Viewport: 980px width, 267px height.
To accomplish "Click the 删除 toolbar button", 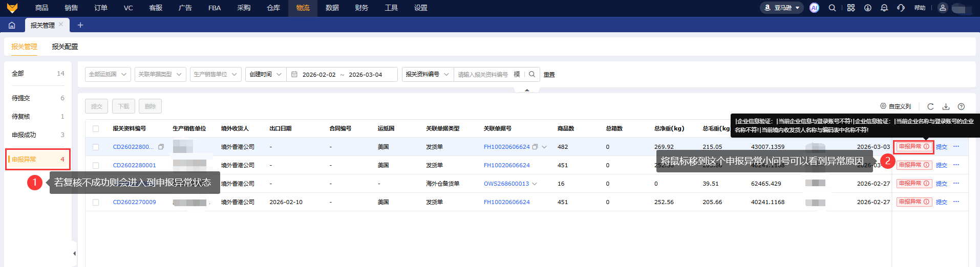I will tap(150, 106).
